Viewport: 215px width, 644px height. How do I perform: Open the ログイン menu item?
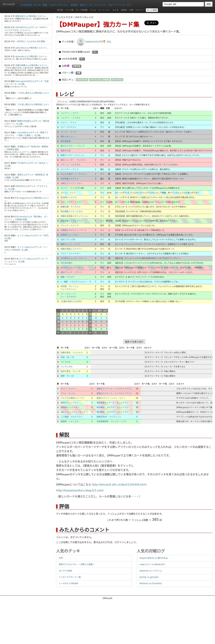(x=139, y=10)
